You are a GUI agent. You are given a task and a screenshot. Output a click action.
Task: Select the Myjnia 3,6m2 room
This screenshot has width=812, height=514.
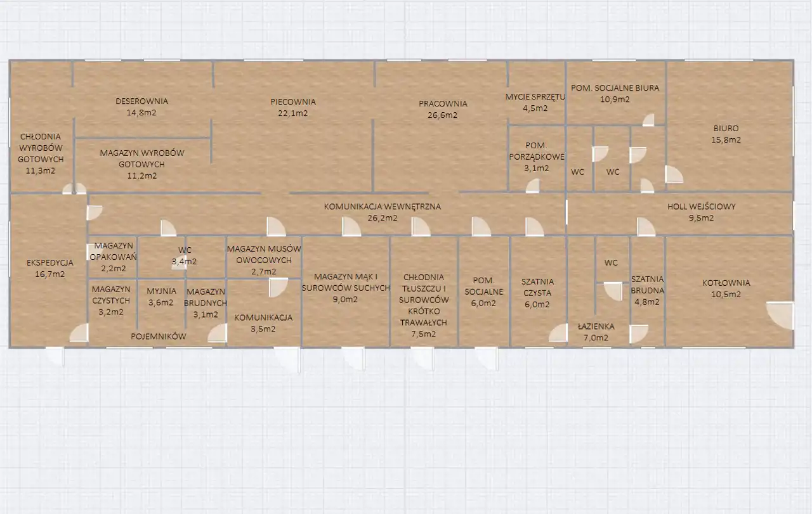(160, 297)
